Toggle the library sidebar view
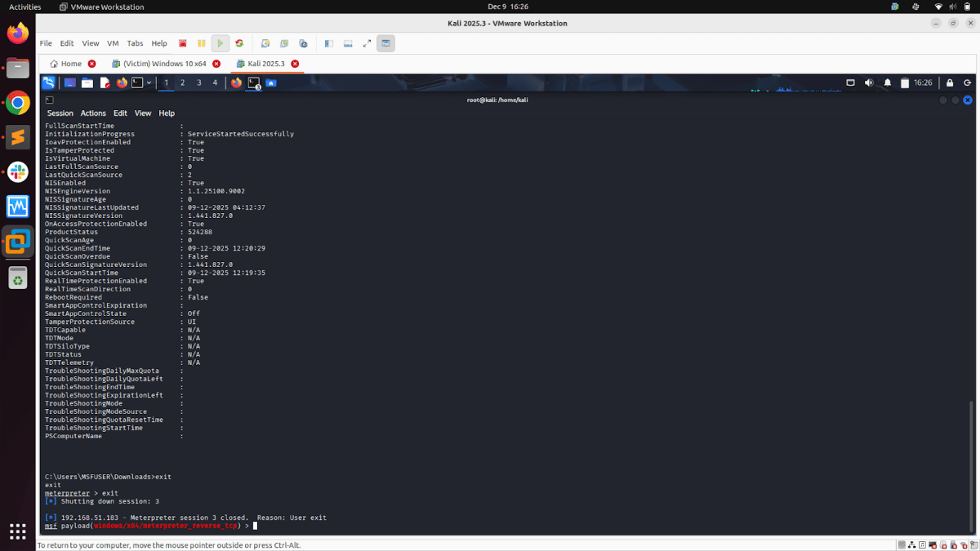 coord(327,43)
